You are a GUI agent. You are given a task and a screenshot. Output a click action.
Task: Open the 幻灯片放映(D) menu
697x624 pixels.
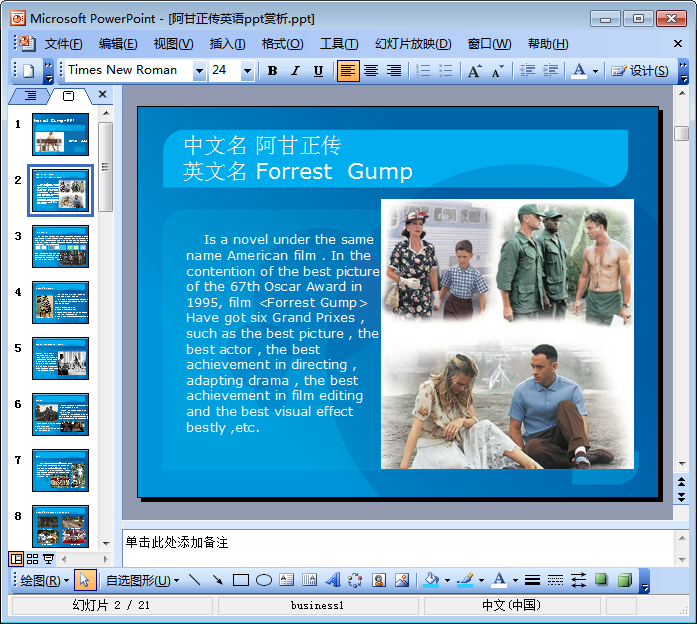413,44
